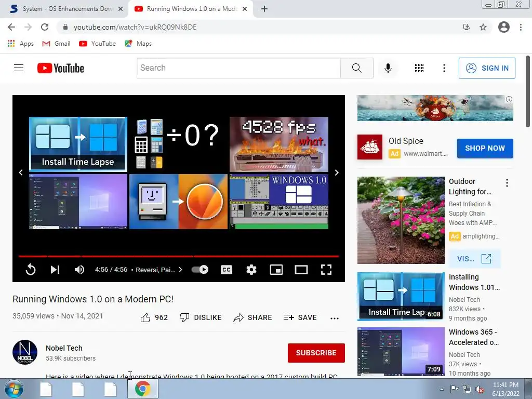This screenshot has height=399, width=532.
Task: Show next end-screen suggestions with right arrow
Action: pos(337,172)
